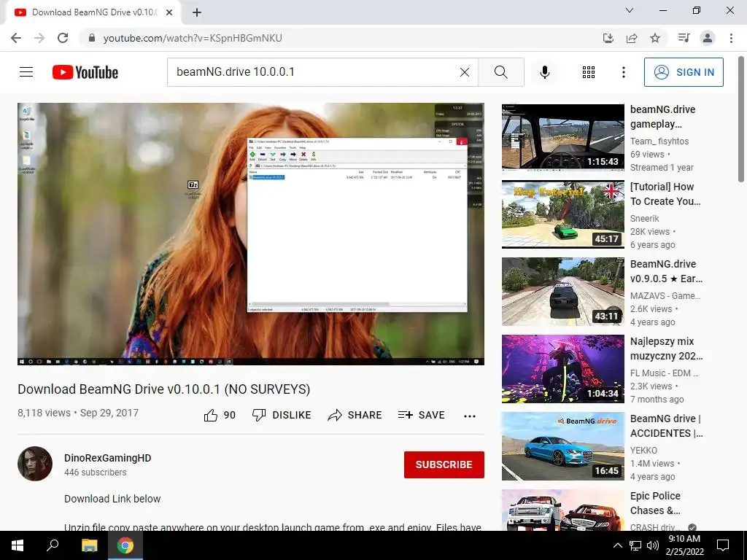The image size is (747, 560).
Task: Reload the YouTube page
Action: pos(63,38)
